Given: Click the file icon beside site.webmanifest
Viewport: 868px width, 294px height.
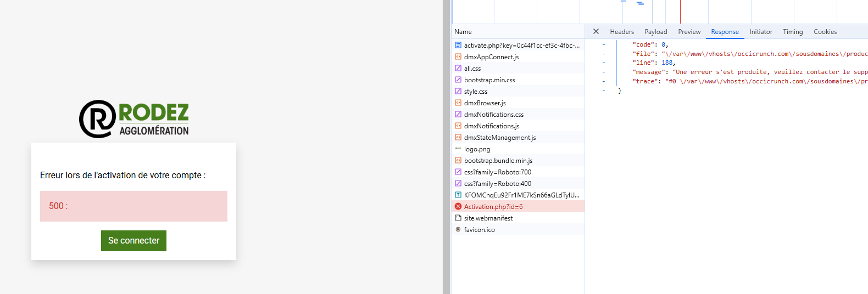Looking at the screenshot, I should coord(458,218).
